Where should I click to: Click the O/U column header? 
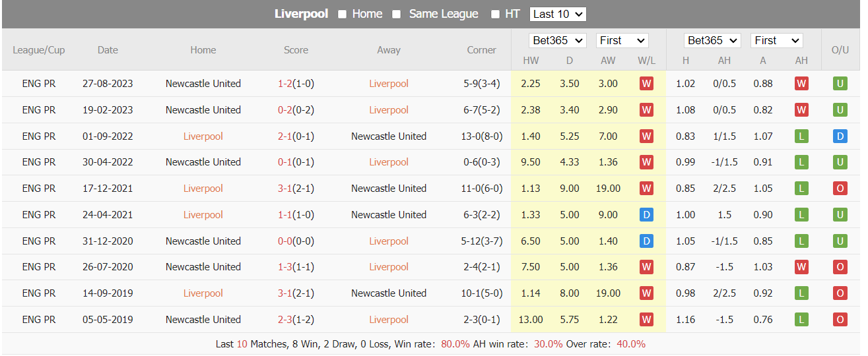(840, 50)
